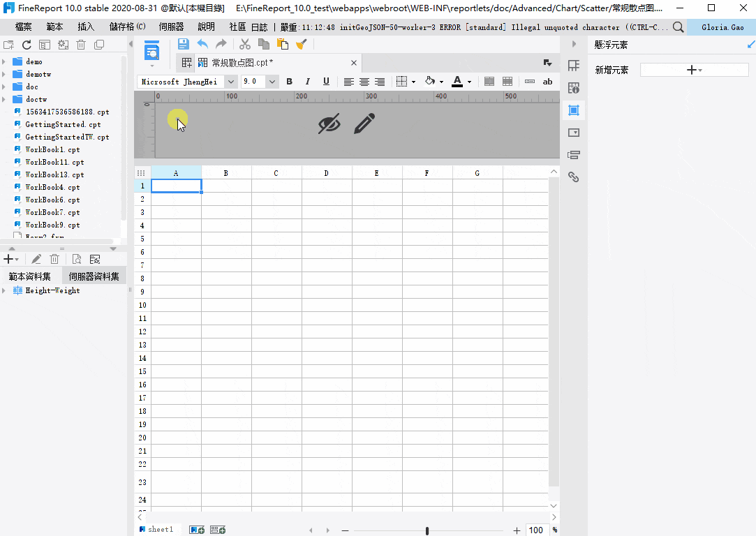Toggle bold formatting

point(289,82)
